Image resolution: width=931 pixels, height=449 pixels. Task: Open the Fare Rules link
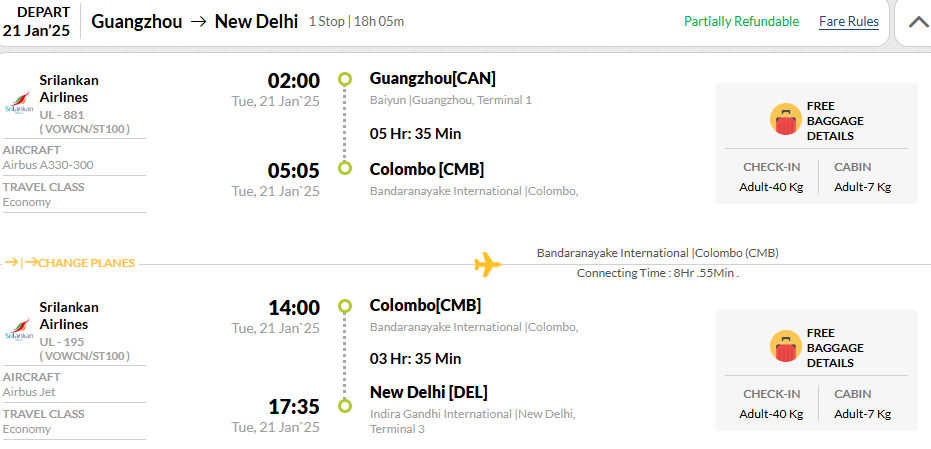[x=848, y=22]
